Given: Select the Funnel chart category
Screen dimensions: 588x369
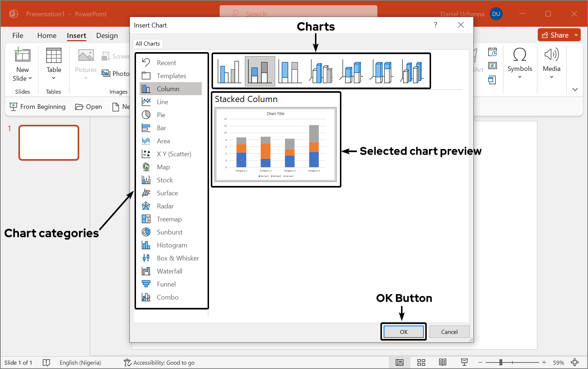Looking at the screenshot, I should [x=166, y=284].
